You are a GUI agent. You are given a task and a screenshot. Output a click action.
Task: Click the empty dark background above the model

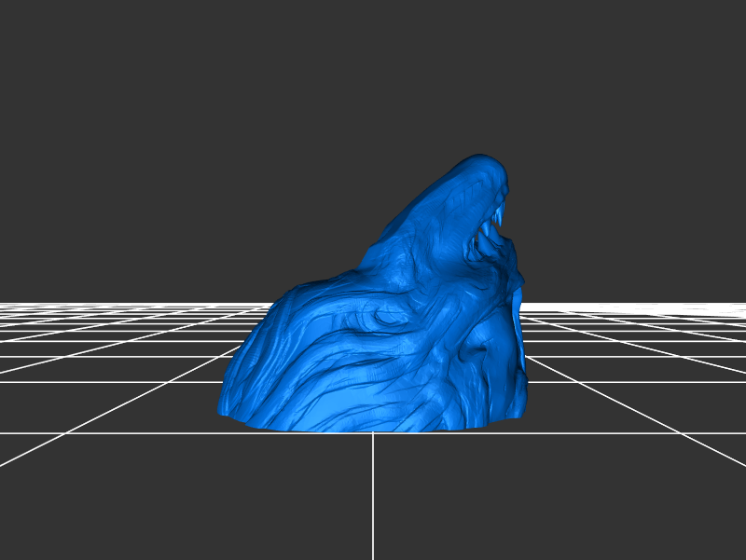click(373, 75)
